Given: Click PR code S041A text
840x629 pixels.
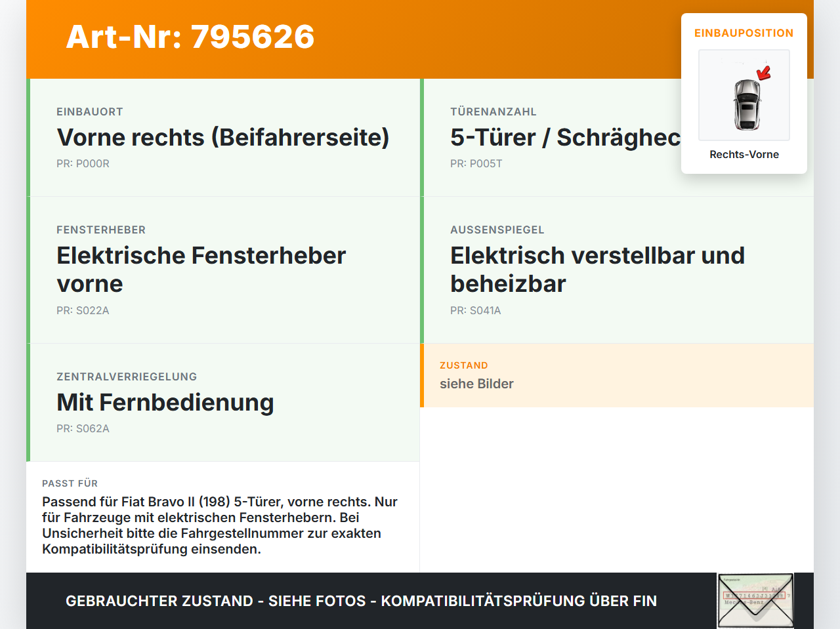Looking at the screenshot, I should point(476,310).
